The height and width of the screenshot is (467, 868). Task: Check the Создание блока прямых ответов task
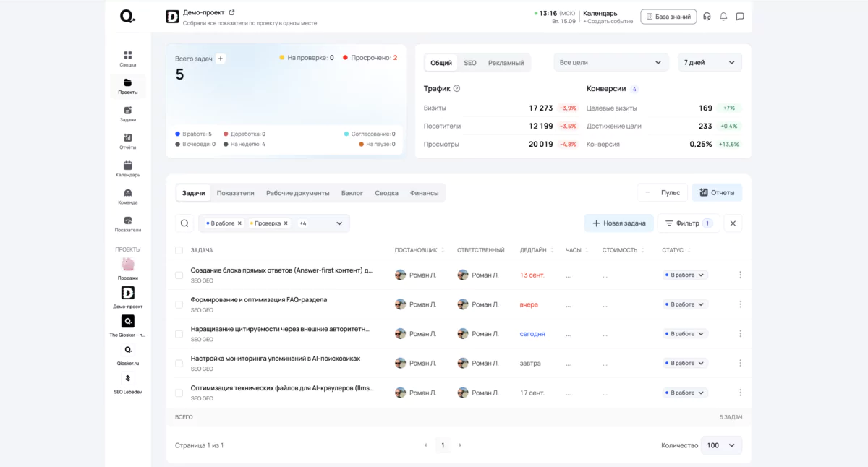pyautogui.click(x=179, y=275)
